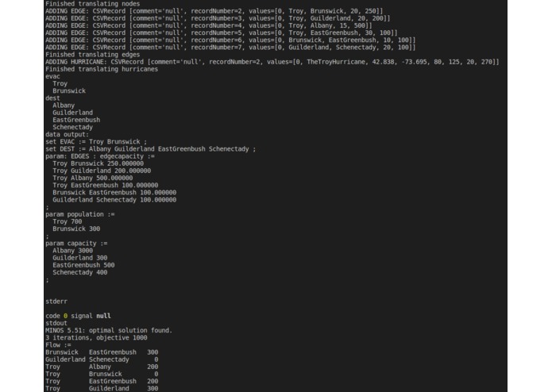Image resolution: width=552 pixels, height=392 pixels.
Task: Click the 'Troy Brunswick 250.000000' line
Action: click(x=98, y=163)
